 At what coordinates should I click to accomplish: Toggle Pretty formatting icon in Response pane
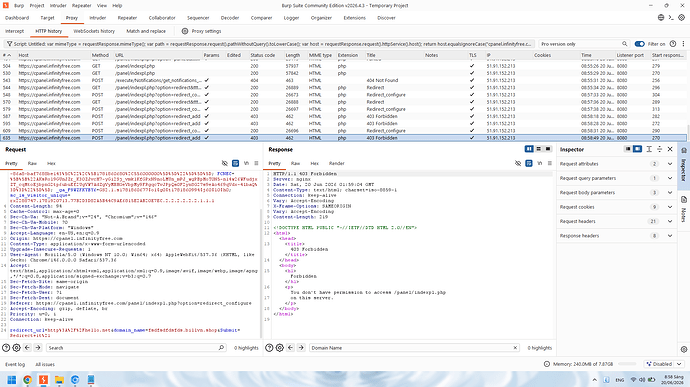[x=529, y=163]
